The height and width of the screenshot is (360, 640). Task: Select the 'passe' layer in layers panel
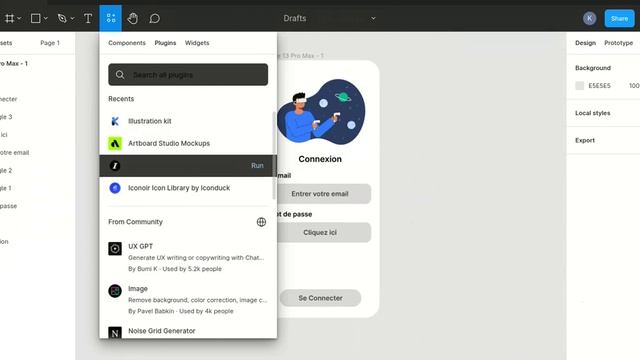tap(9, 206)
